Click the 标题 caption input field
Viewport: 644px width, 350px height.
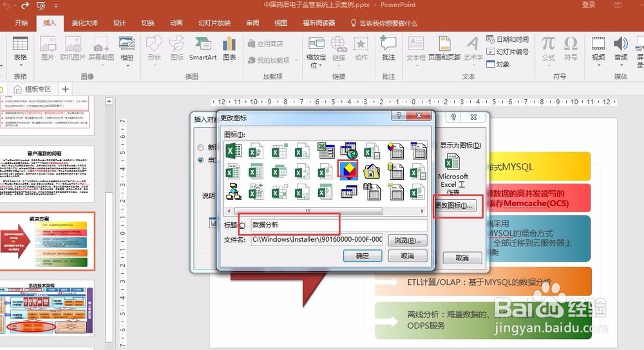click(x=339, y=225)
